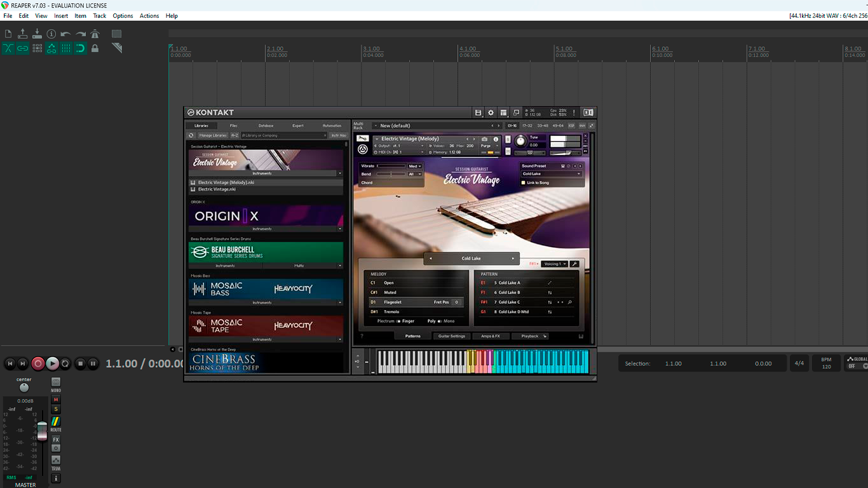Expand Origin X Instruments dropdown arrow
868x488 pixels.
pos(340,229)
